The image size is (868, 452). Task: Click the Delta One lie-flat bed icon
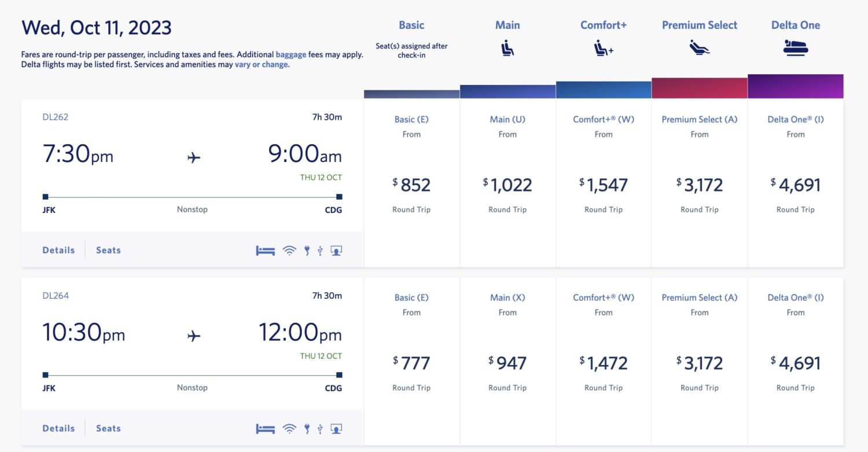(796, 49)
